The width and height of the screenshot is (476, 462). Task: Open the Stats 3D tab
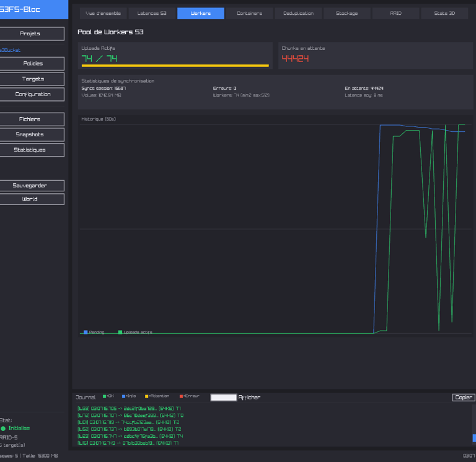[x=444, y=14]
